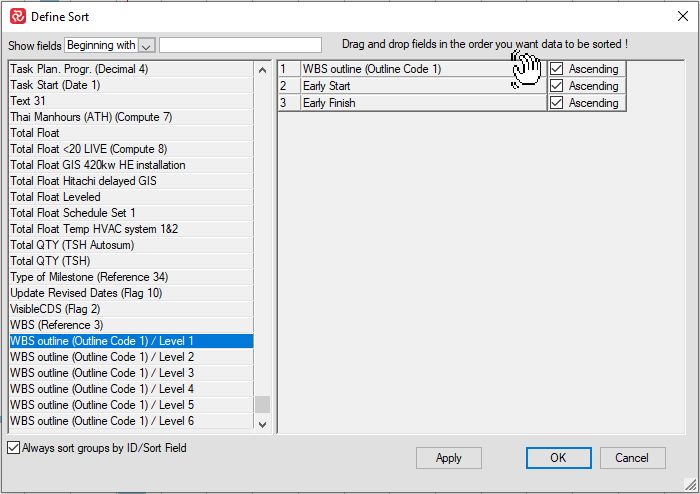Toggle Ascending checkbox for Early Finish

(x=557, y=103)
